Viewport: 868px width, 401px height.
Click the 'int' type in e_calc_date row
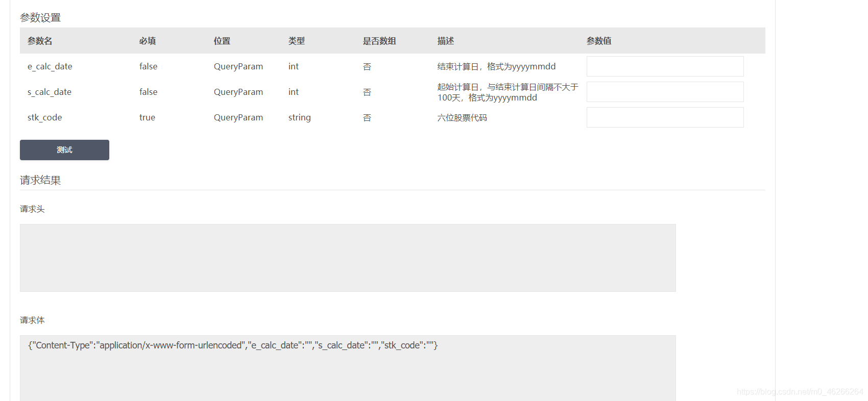tap(294, 66)
